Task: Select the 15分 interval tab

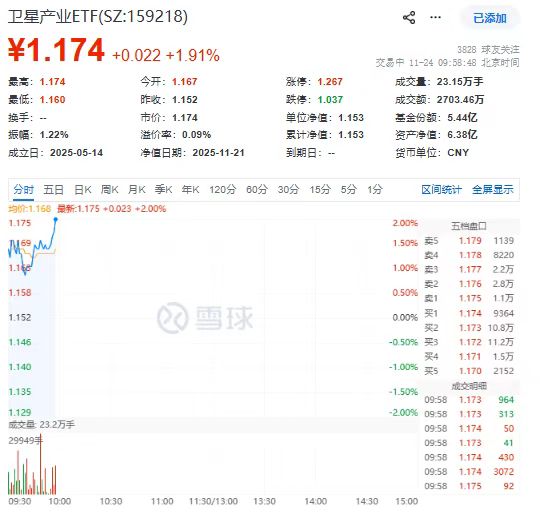Action: (320, 189)
